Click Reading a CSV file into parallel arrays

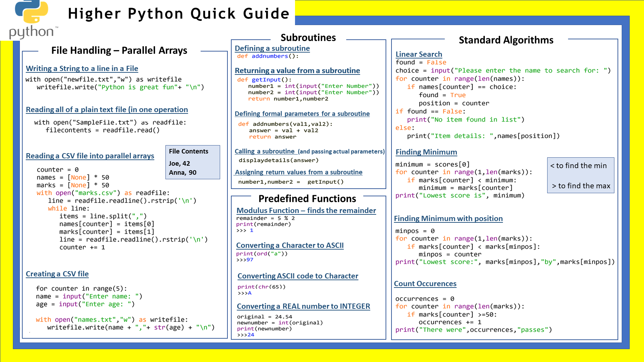(x=90, y=156)
